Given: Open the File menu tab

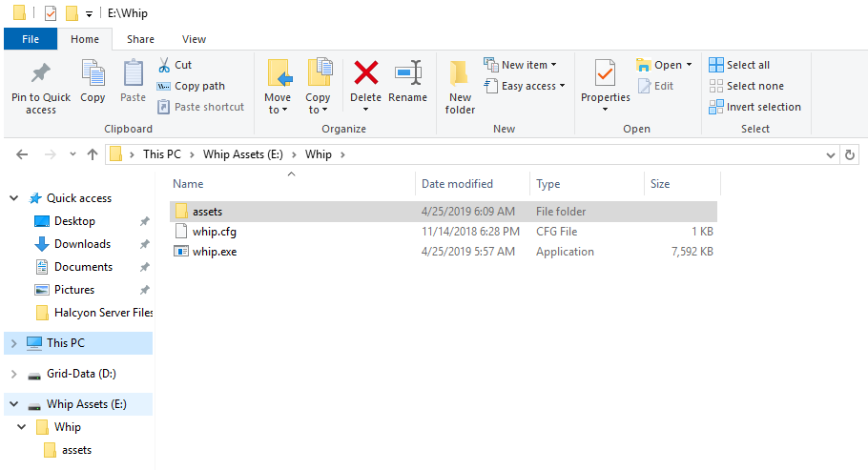Looking at the screenshot, I should [31, 39].
